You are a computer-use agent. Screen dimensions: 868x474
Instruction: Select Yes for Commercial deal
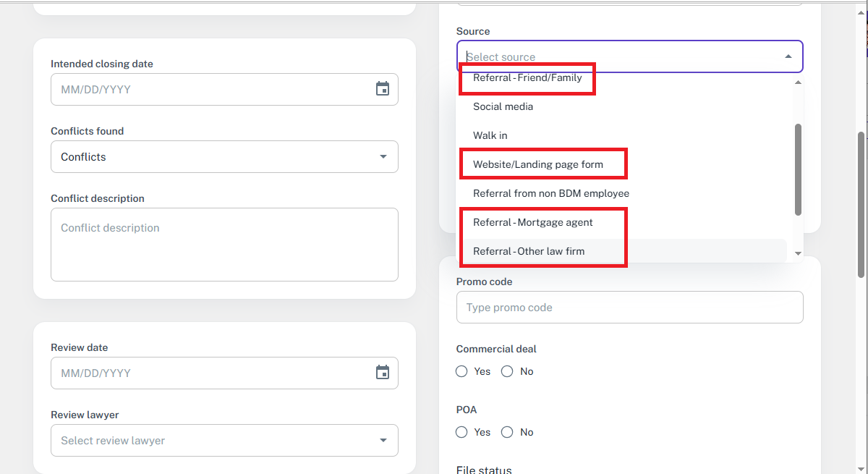(x=461, y=371)
